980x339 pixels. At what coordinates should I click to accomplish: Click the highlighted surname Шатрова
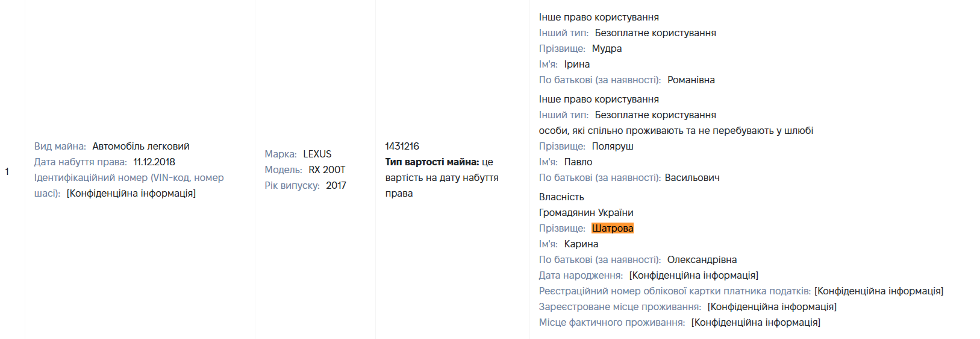613,228
